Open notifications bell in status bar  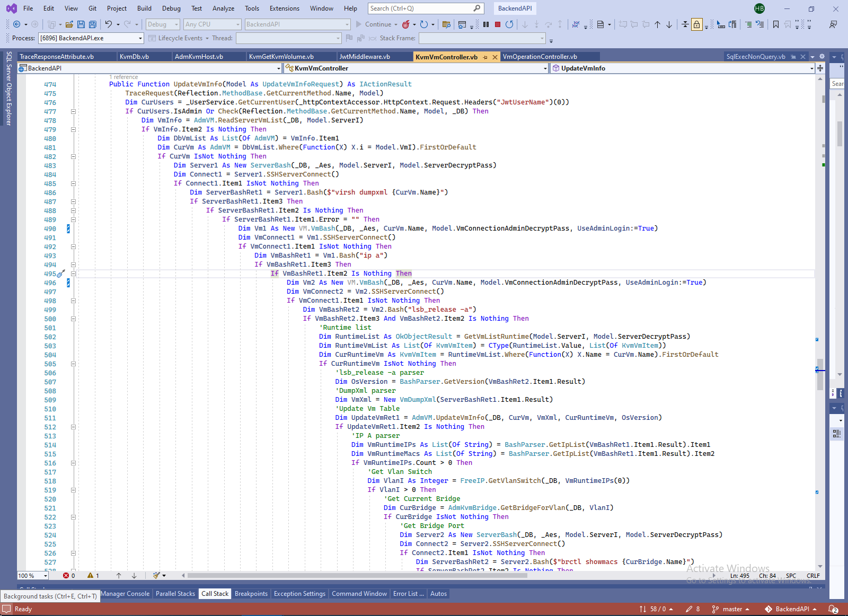834,609
